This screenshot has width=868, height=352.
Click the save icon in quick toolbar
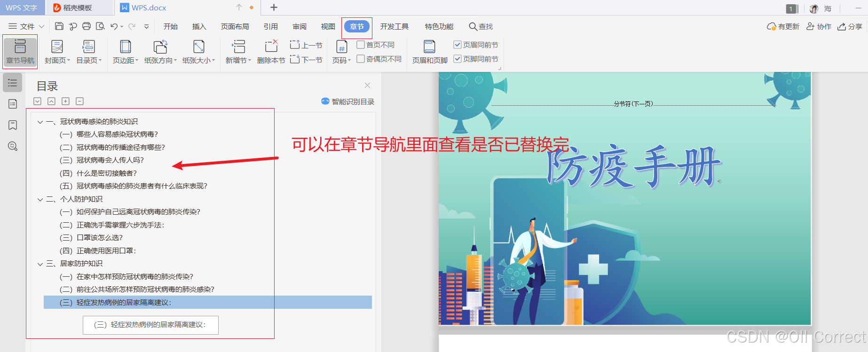click(59, 26)
